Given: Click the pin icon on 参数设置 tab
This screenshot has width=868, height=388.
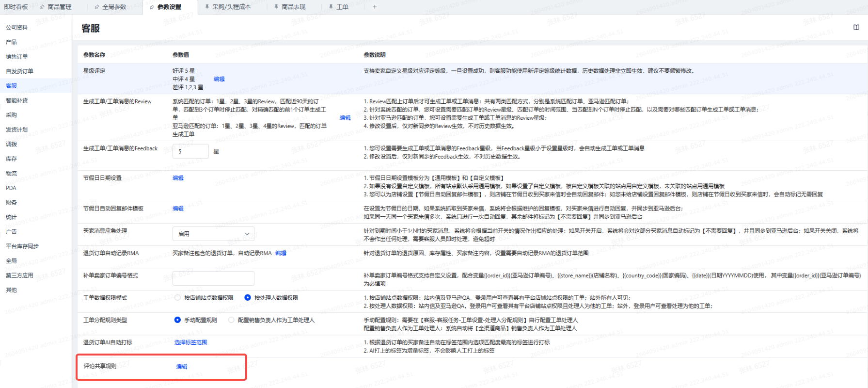Looking at the screenshot, I should click(152, 7).
